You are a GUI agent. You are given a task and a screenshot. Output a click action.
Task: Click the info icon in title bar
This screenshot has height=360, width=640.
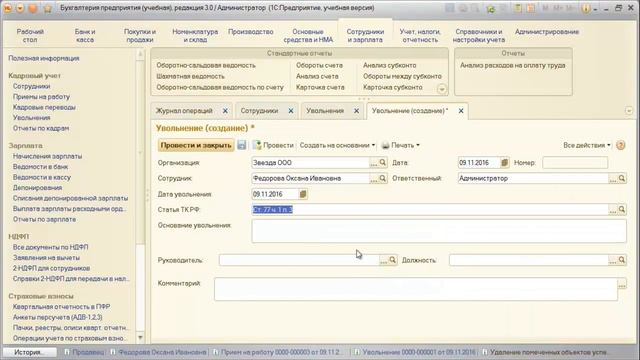coord(585,8)
